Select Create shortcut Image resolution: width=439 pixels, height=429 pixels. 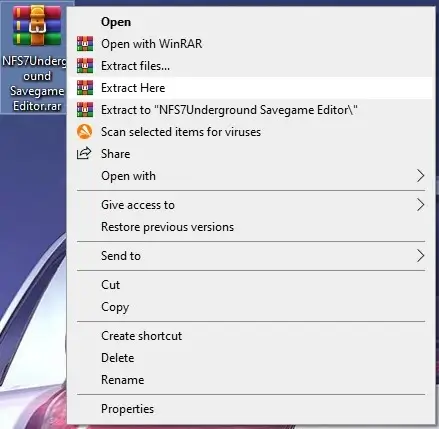pyautogui.click(x=250, y=336)
